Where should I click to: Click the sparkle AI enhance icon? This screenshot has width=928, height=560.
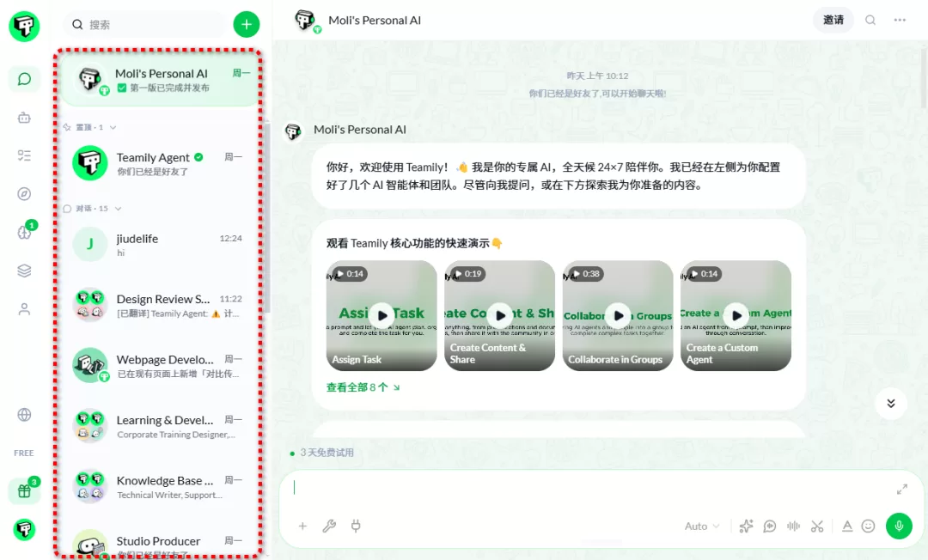747,526
